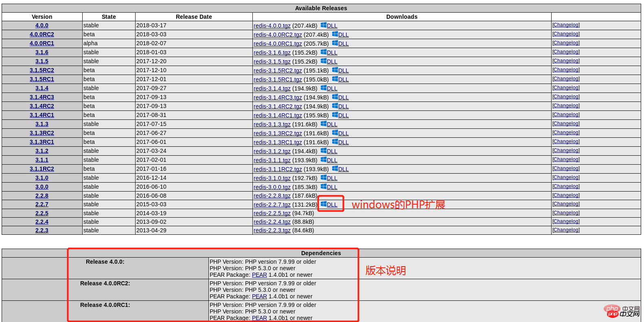Click the Downloads column header
The height and width of the screenshot is (322, 644).
pos(402,17)
